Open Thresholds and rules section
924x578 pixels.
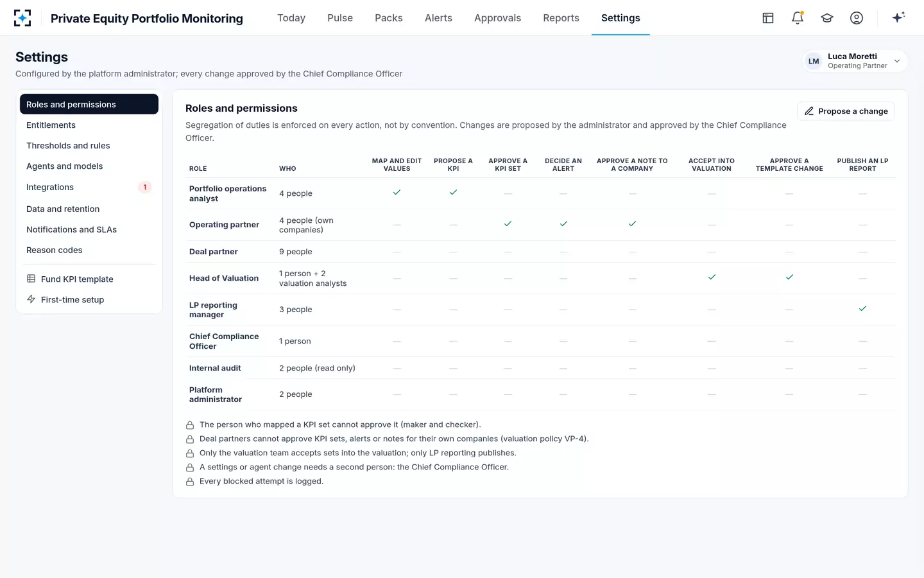pos(89,145)
